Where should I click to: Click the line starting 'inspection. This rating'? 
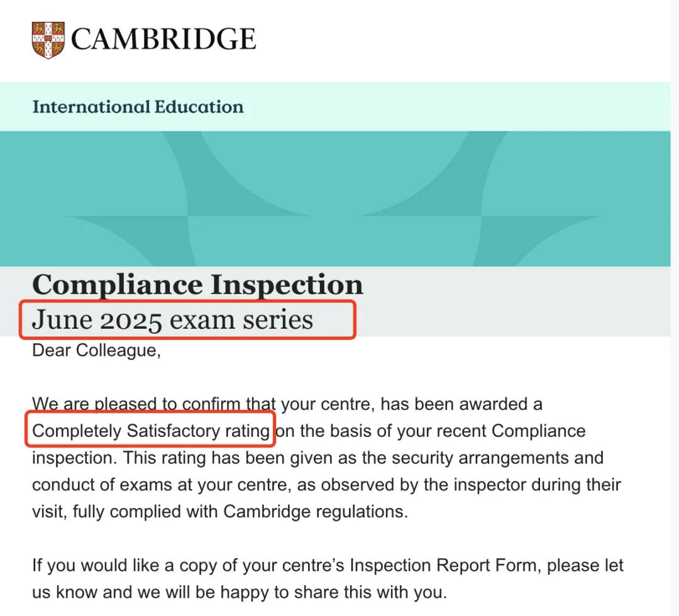point(317,458)
